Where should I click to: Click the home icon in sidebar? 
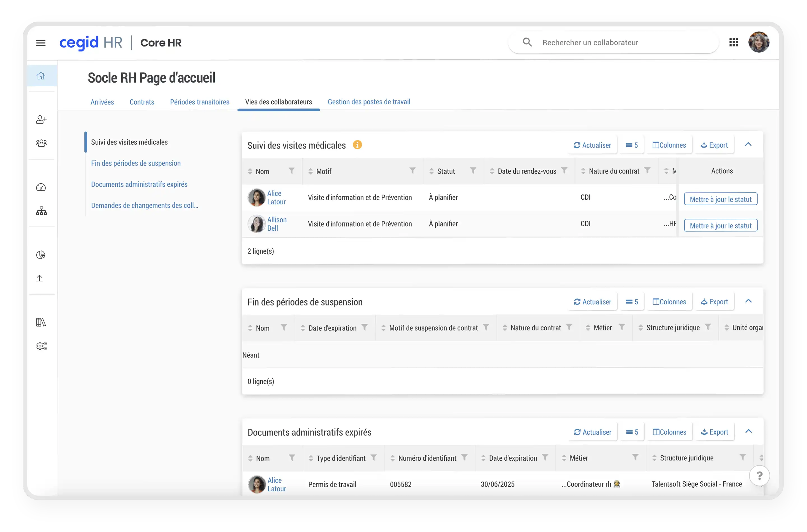click(41, 76)
